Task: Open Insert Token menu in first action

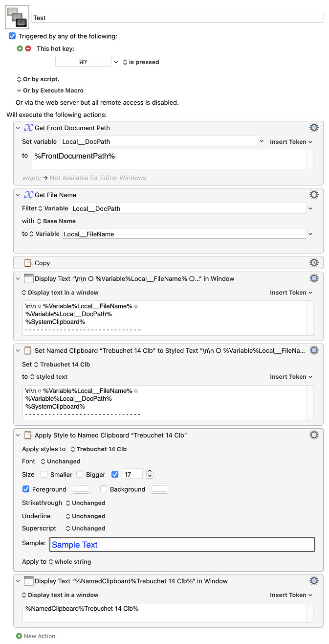Action: point(290,141)
